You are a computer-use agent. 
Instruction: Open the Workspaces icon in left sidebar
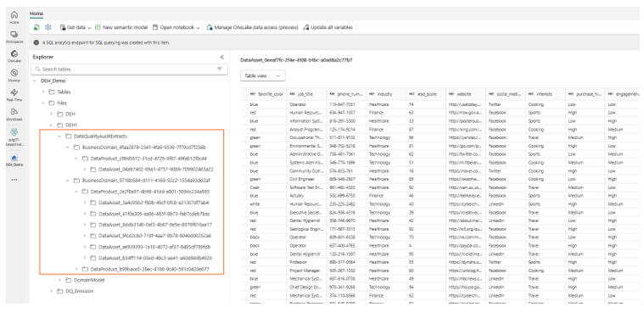pyautogui.click(x=14, y=36)
